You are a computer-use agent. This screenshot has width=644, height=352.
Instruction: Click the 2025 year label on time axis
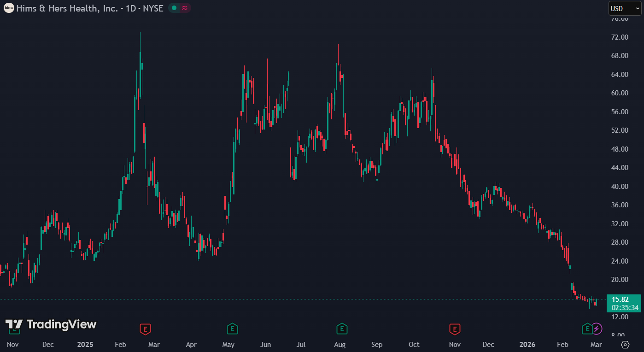coord(85,345)
